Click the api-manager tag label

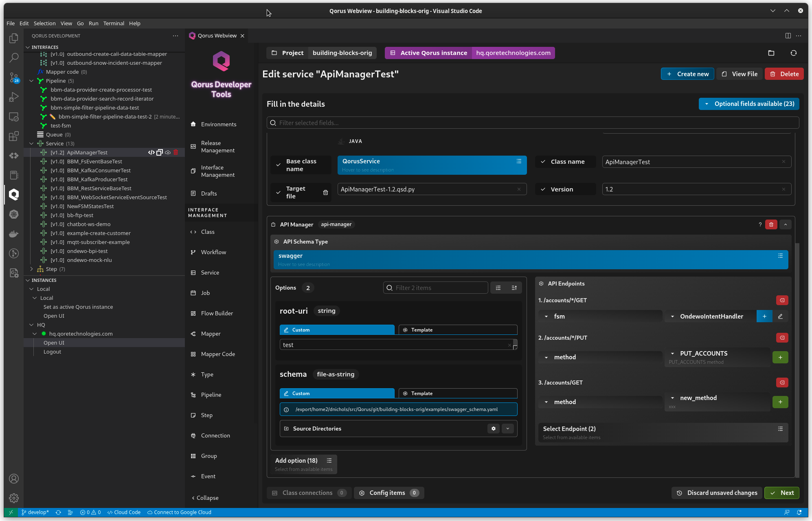[x=336, y=224]
